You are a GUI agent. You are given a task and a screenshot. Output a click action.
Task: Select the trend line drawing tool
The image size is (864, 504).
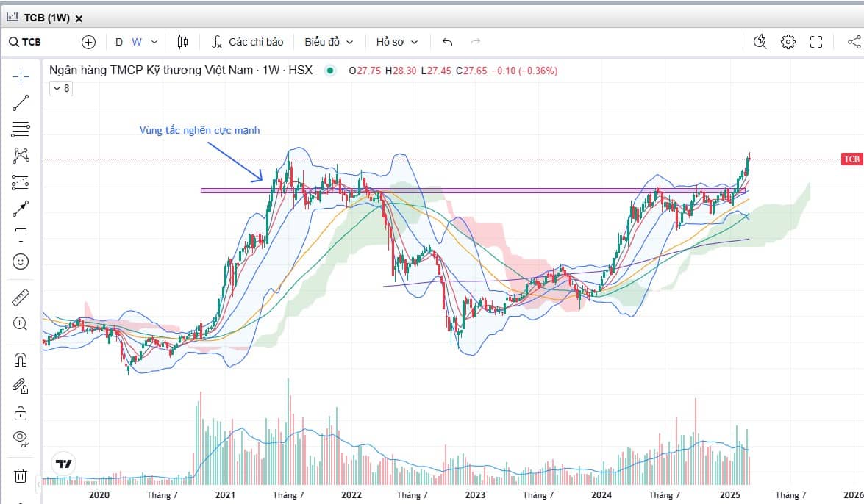pos(21,103)
